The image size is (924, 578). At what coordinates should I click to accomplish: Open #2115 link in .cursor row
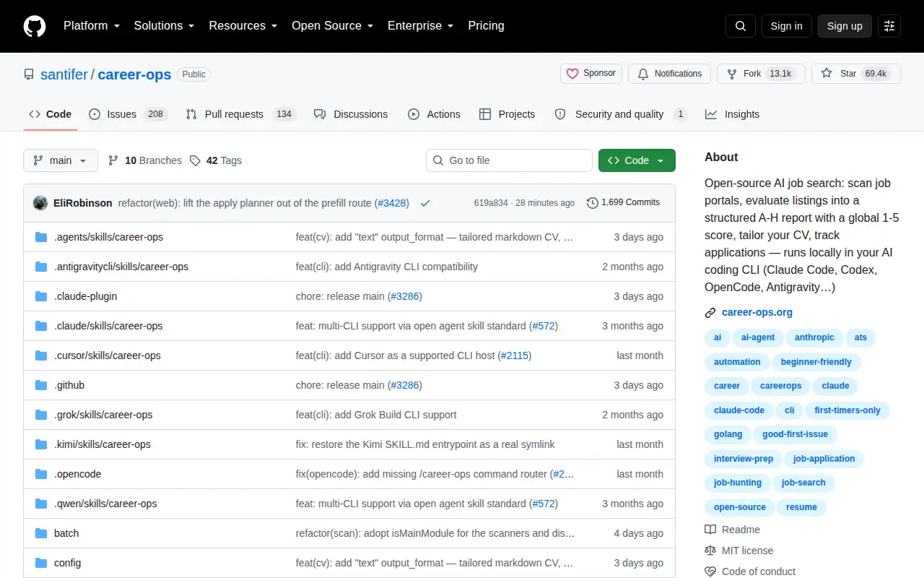tap(515, 355)
